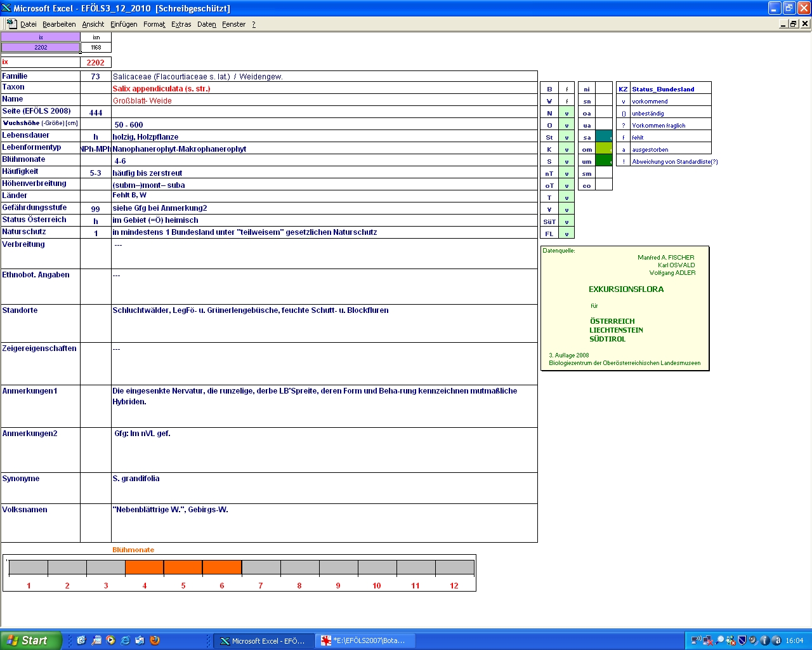This screenshot has width=812, height=650.
Task: Open the Einfügen menu
Action: [124, 24]
